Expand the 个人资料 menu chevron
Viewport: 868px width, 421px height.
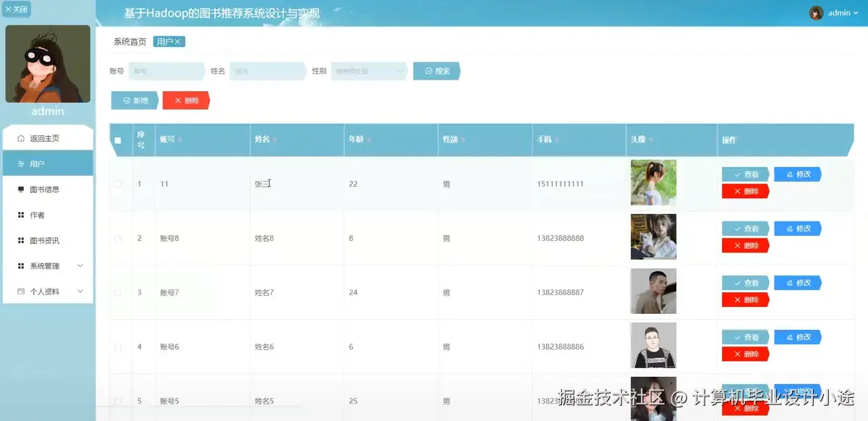(x=80, y=291)
